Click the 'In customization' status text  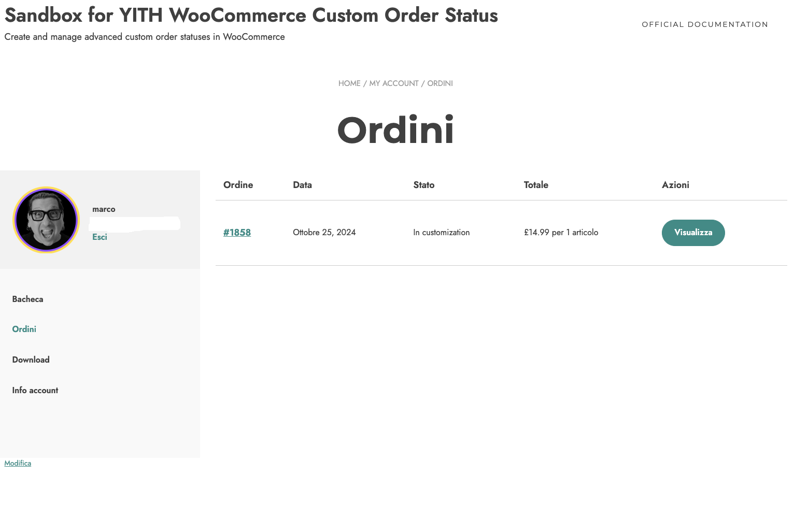442,233
